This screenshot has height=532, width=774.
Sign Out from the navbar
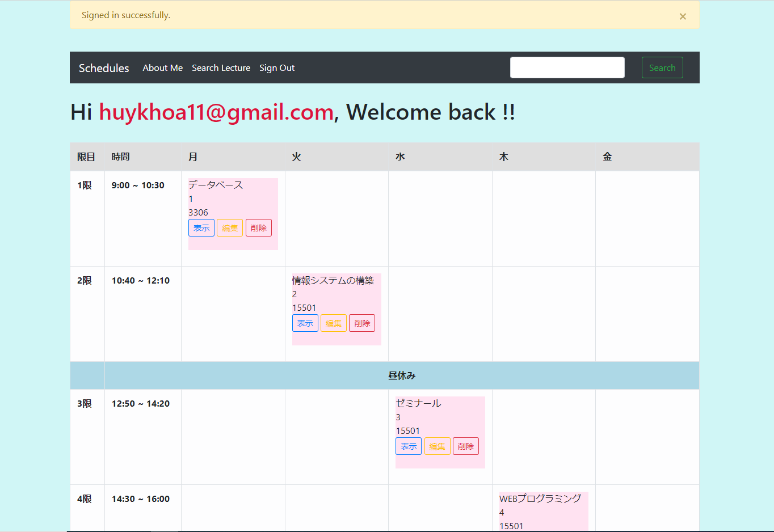pyautogui.click(x=277, y=68)
